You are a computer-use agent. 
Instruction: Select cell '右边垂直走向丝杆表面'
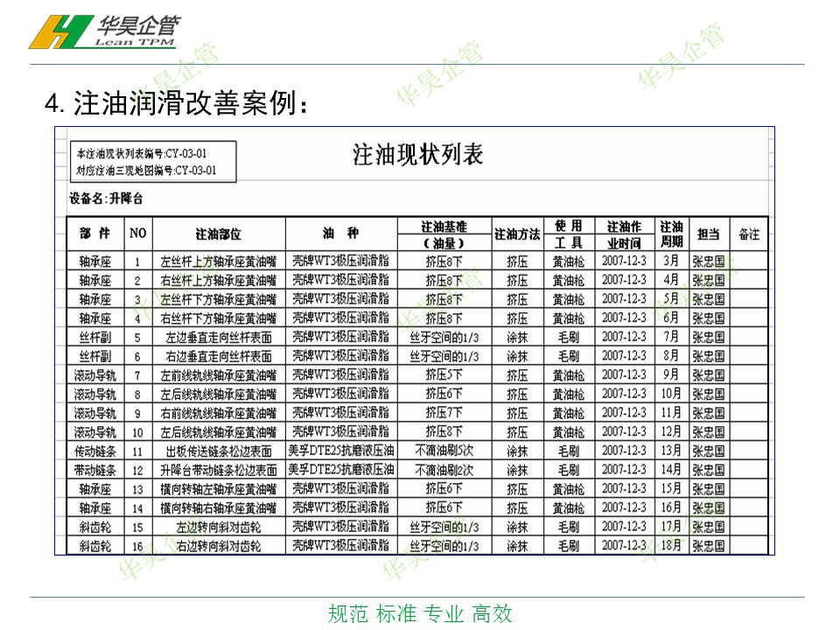click(x=219, y=356)
